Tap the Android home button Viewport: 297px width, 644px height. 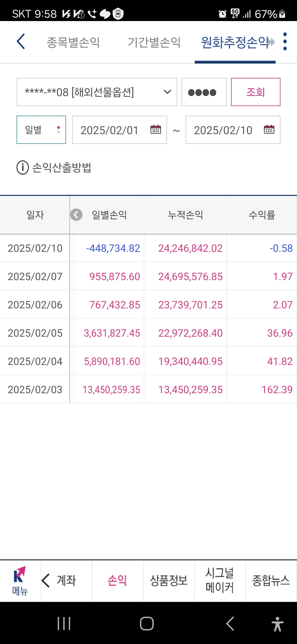pos(147,624)
